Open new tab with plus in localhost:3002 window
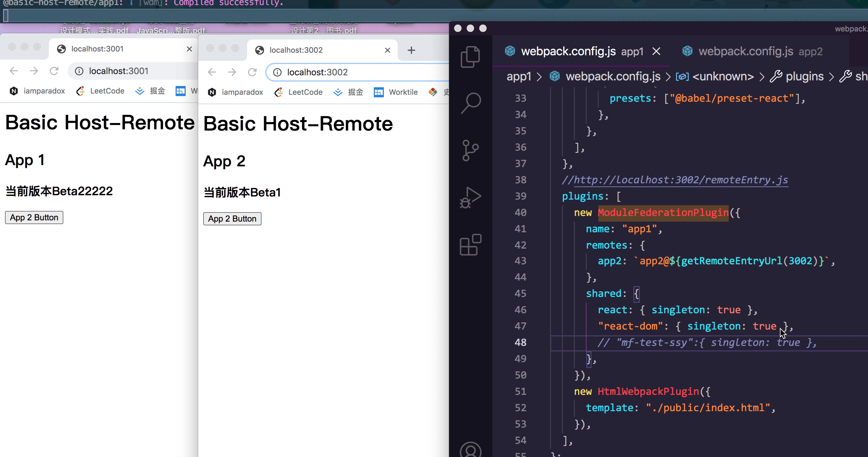This screenshot has height=457, width=868. coord(411,50)
